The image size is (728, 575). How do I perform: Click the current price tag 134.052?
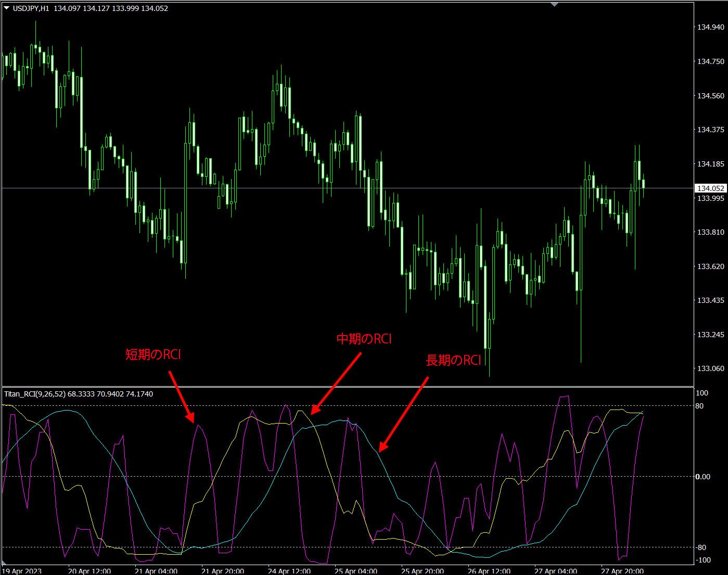point(710,188)
